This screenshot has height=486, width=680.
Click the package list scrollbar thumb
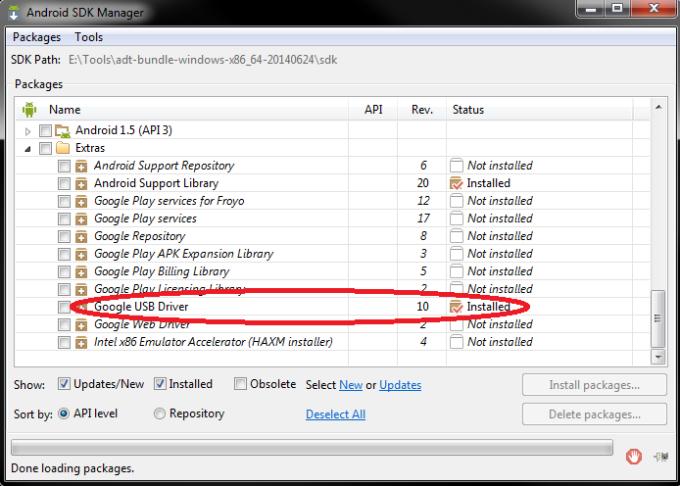[658, 319]
